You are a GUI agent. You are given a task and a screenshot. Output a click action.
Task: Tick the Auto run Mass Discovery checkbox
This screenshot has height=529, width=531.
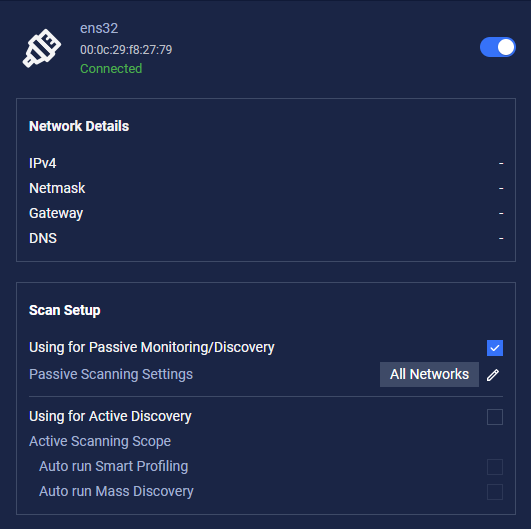tap(495, 492)
